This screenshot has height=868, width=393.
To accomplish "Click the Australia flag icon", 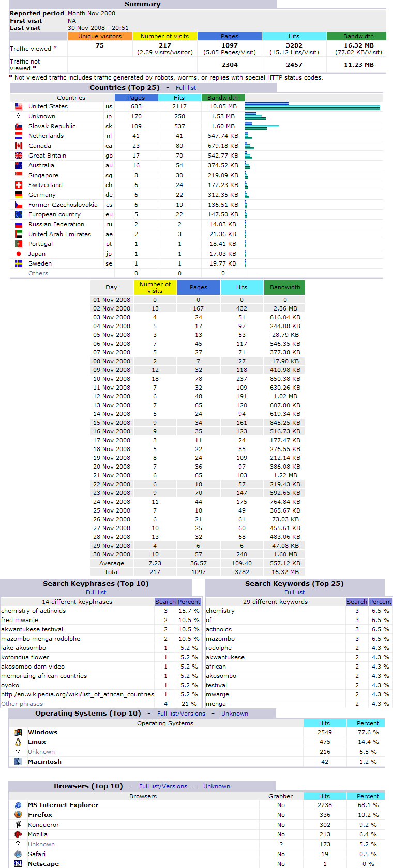I will point(19,165).
